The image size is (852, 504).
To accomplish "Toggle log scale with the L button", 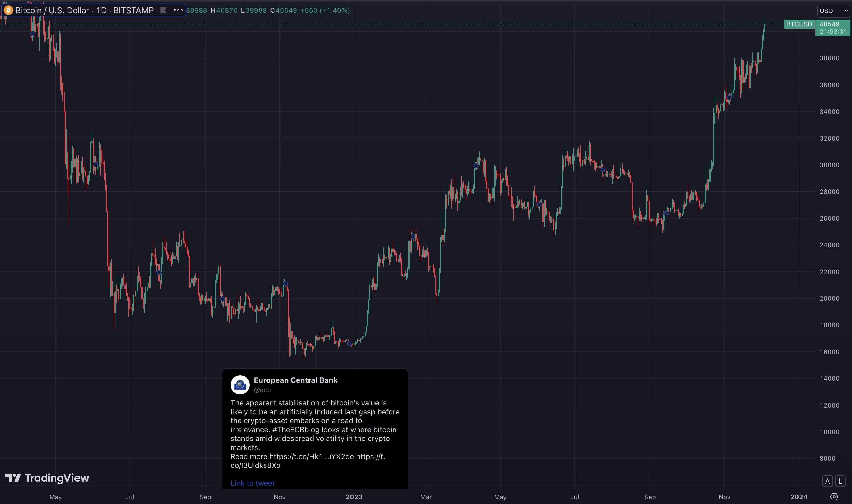I will (x=840, y=481).
